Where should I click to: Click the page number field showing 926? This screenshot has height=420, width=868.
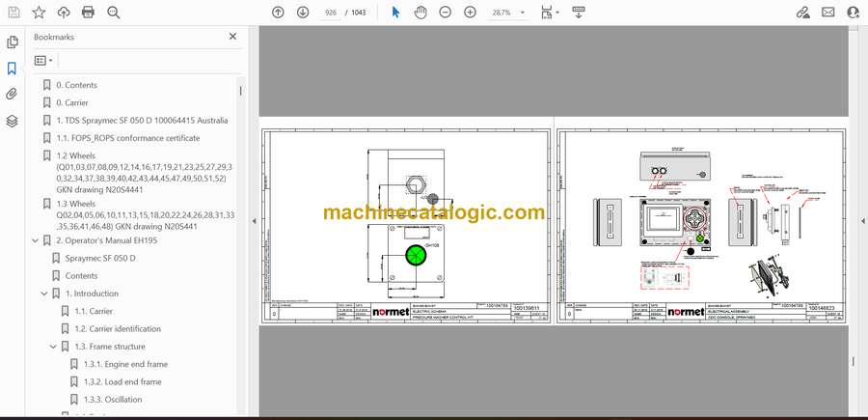pos(331,13)
